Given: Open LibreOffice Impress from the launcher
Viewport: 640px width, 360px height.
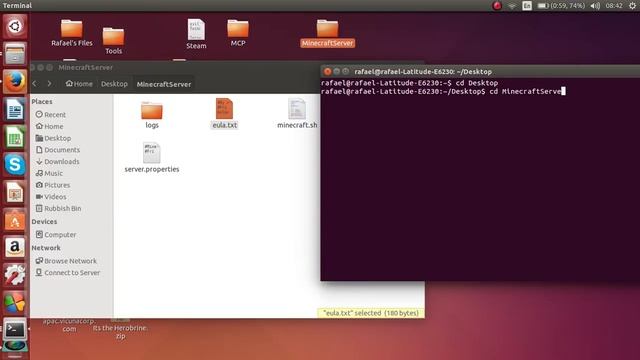Looking at the screenshot, I should pos(15,192).
